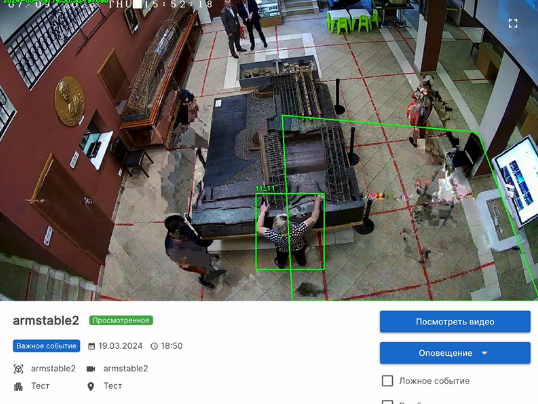Click the building icon beside Тест
Screen dimensions: 538x404
[19, 386]
